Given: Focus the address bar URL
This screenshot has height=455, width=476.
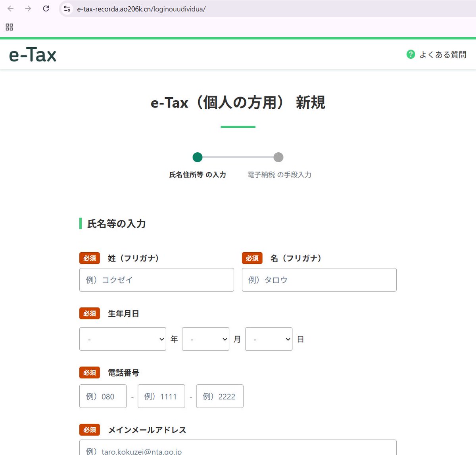Looking at the screenshot, I should click(141, 9).
